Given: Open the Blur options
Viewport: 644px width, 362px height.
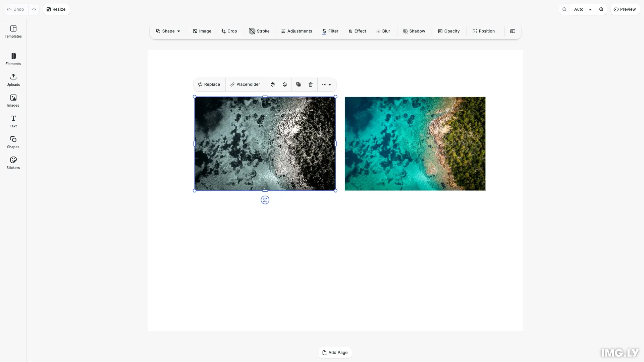Looking at the screenshot, I should 383,31.
